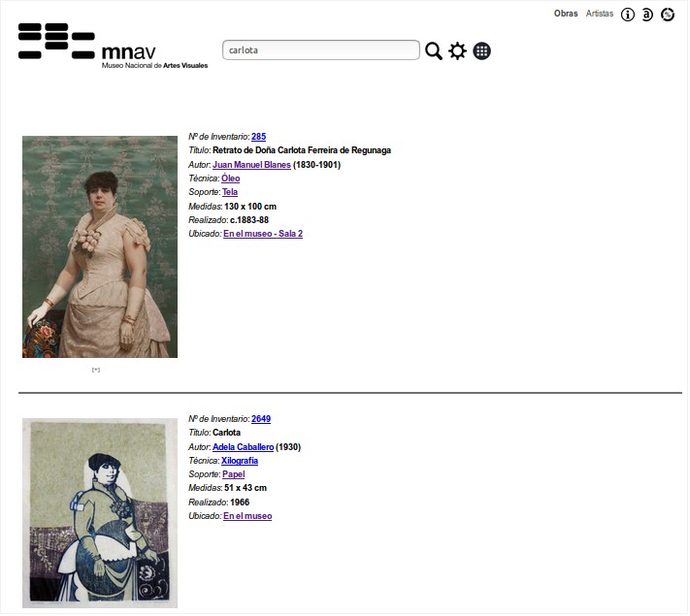
Task: Click the accessibility 'a' circle icon
Action: pos(647,15)
